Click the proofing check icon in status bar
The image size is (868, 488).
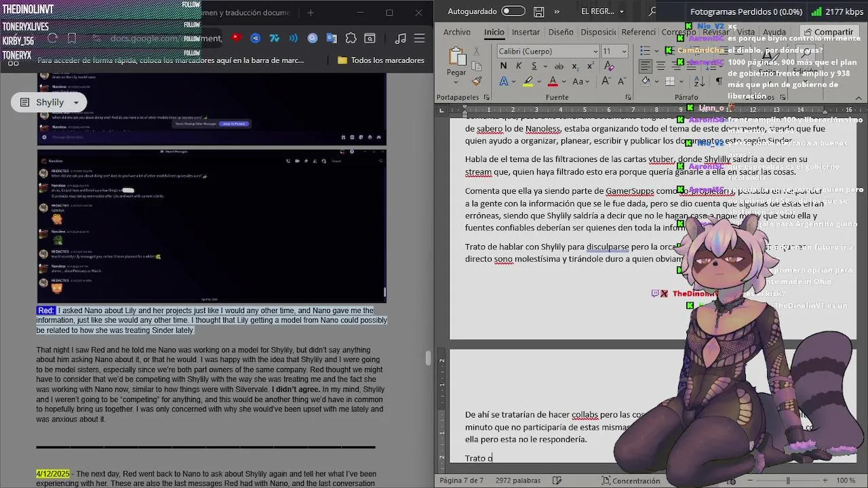[557, 481]
